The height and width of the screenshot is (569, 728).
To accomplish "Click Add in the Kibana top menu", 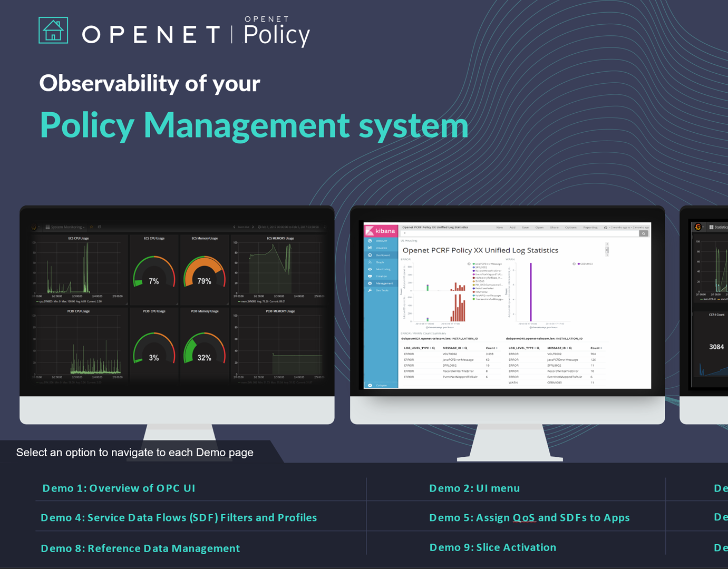I will pyautogui.click(x=512, y=228).
